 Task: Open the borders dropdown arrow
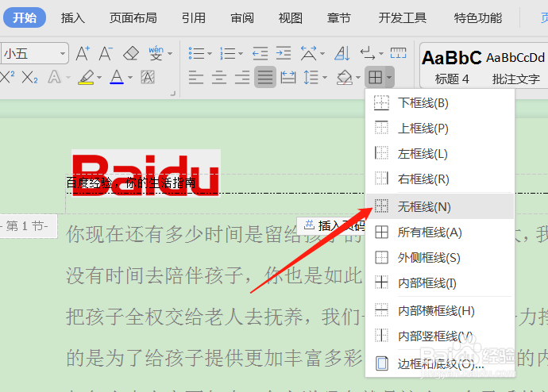tap(389, 77)
